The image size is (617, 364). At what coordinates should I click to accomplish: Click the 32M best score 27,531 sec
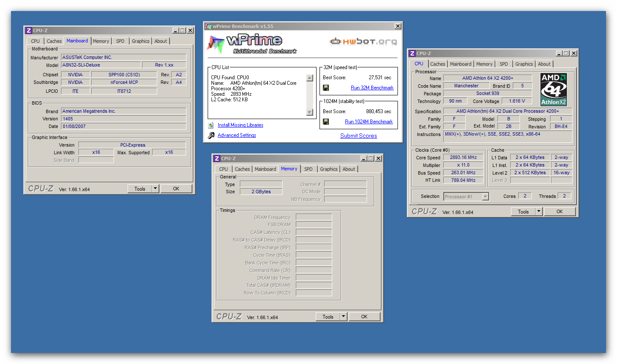tap(380, 78)
